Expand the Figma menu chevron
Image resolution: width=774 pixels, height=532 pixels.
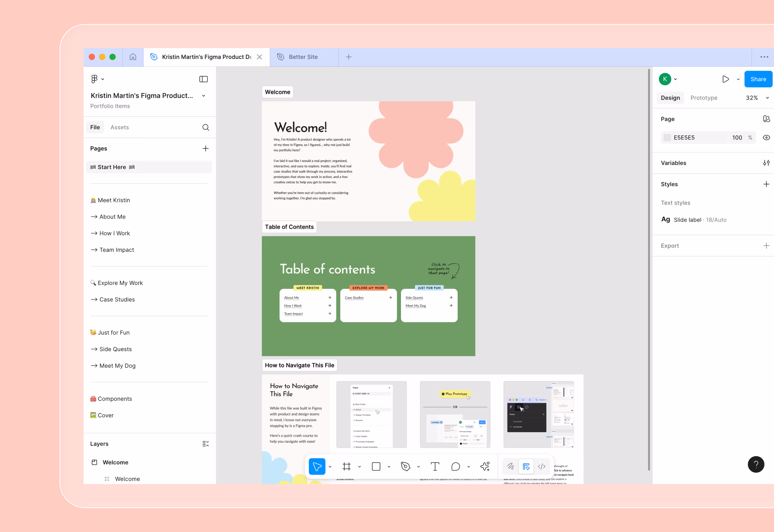click(x=103, y=79)
